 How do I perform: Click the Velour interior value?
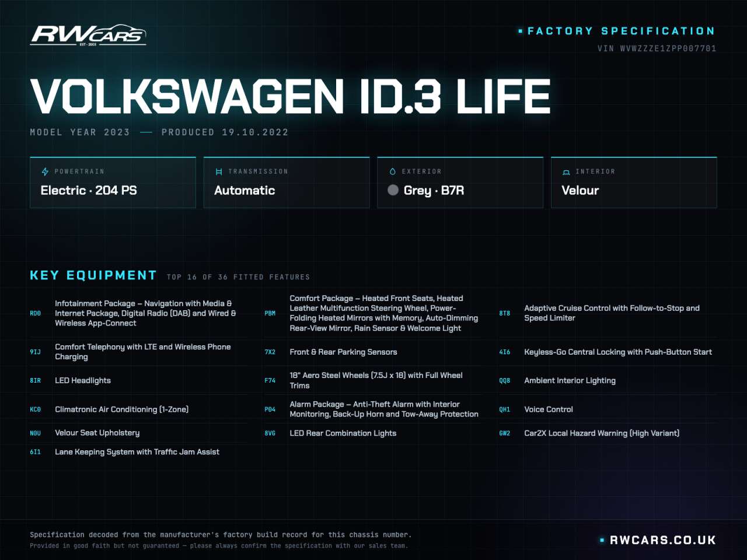(580, 190)
